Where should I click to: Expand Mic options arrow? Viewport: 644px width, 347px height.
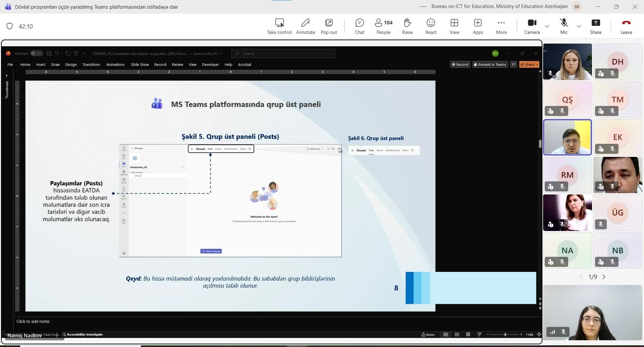579,26
